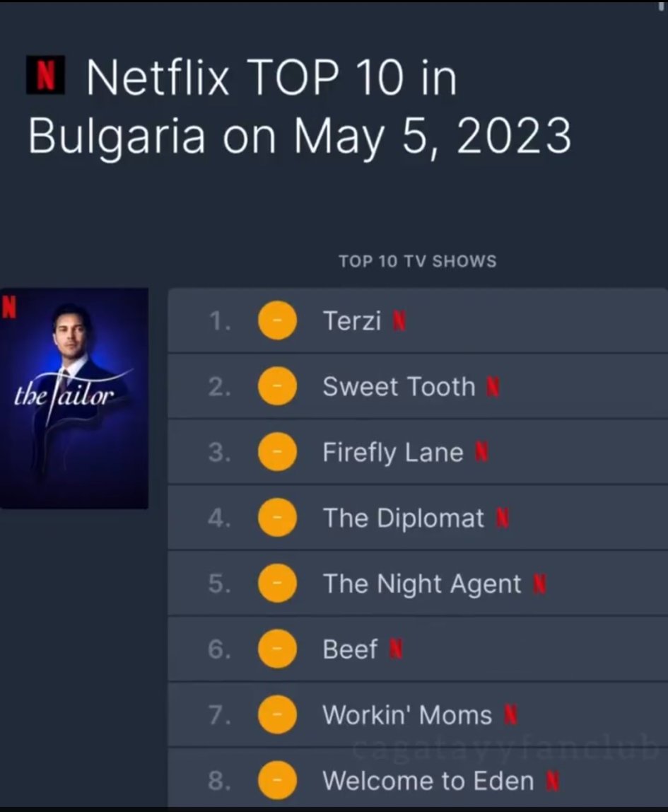The height and width of the screenshot is (812, 668).
Task: Click the orange rank indicator beside Sweet Tooth
Action: tap(276, 387)
